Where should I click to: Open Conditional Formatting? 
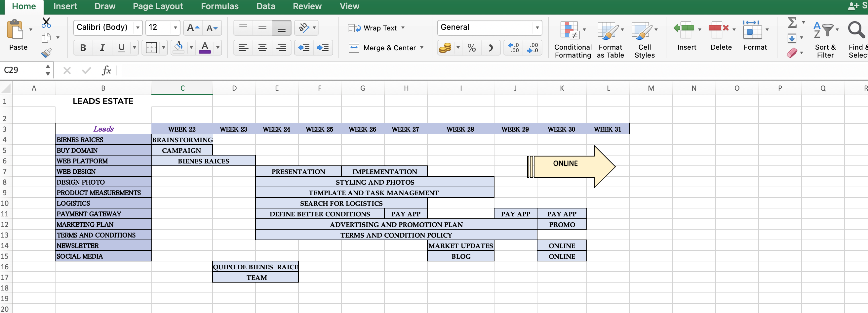tap(572, 39)
